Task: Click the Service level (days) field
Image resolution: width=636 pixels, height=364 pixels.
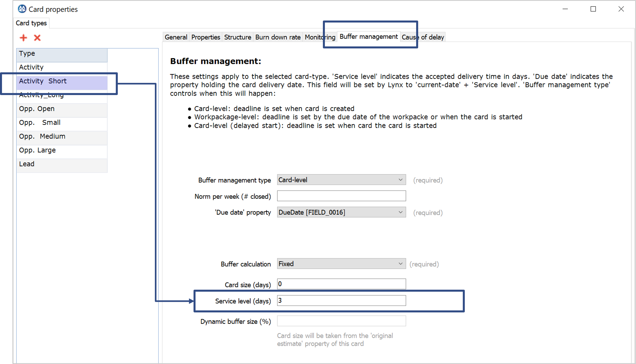Action: pyautogui.click(x=341, y=300)
